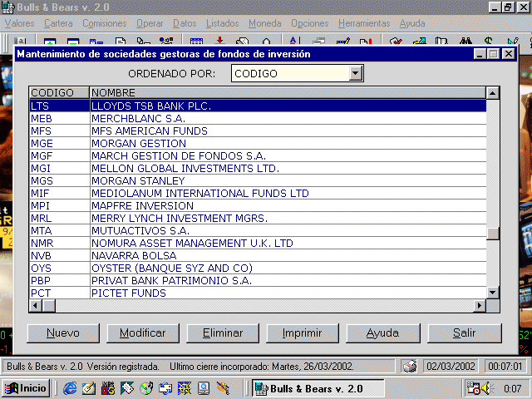Viewport: 532px width, 399px height.
Task: Select the MFS AMERICAN FUNDS row
Action: point(258,131)
